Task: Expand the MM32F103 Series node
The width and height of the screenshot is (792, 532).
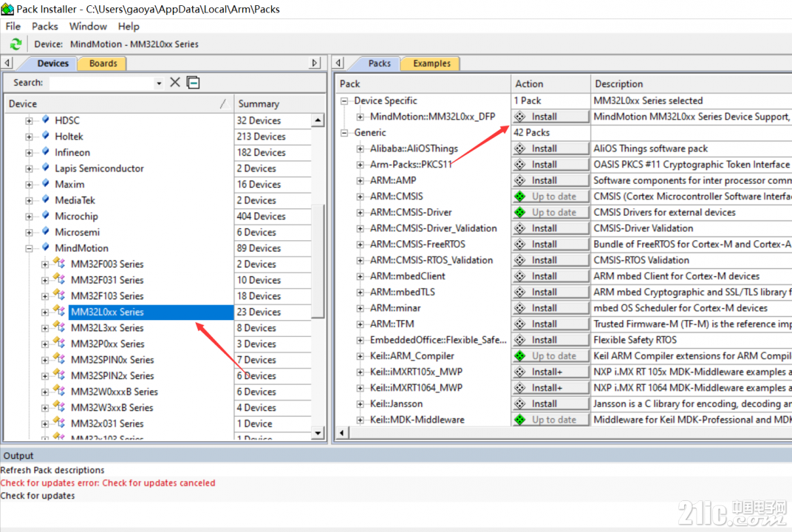Action: click(45, 296)
